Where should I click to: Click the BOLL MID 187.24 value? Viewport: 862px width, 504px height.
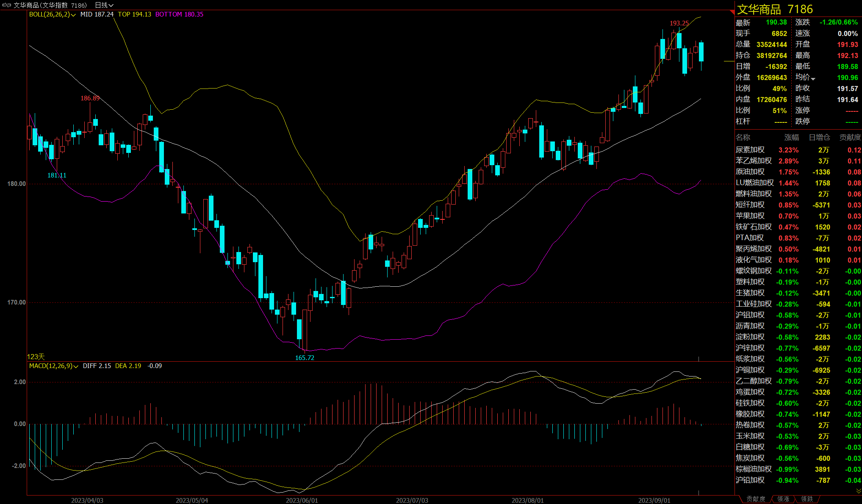click(x=97, y=14)
